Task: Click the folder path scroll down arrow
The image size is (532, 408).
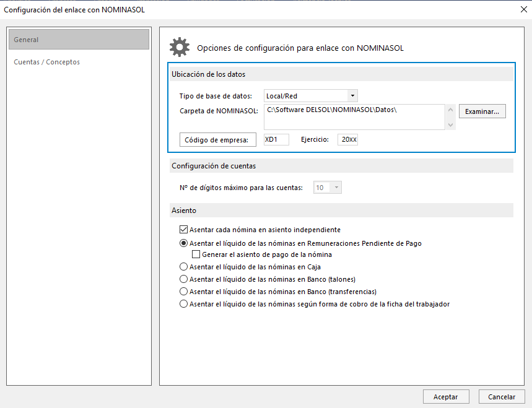Action: coord(451,125)
